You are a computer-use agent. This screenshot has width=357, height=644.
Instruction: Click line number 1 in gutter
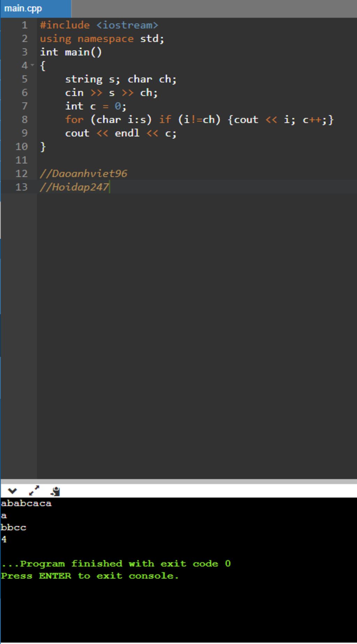[x=24, y=25]
